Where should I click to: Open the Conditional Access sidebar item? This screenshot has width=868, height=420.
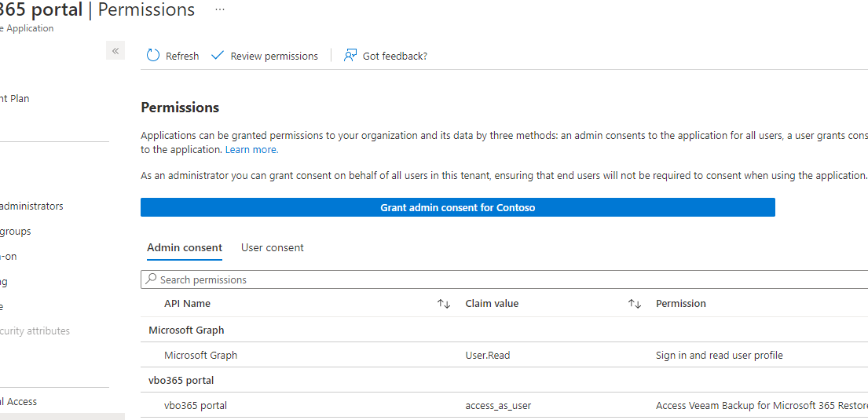18,402
